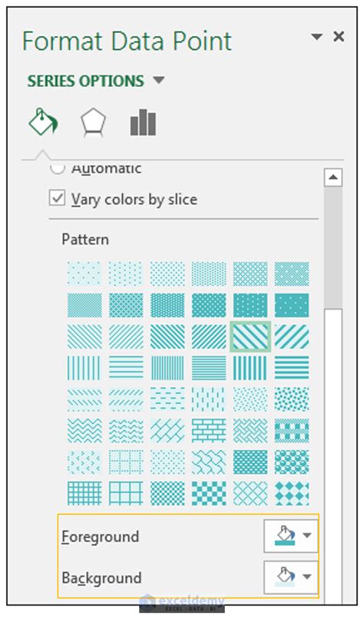Viewport: 364px width, 622px height.
Task: Click the Foreground paint bucket color icon
Action: click(x=285, y=535)
